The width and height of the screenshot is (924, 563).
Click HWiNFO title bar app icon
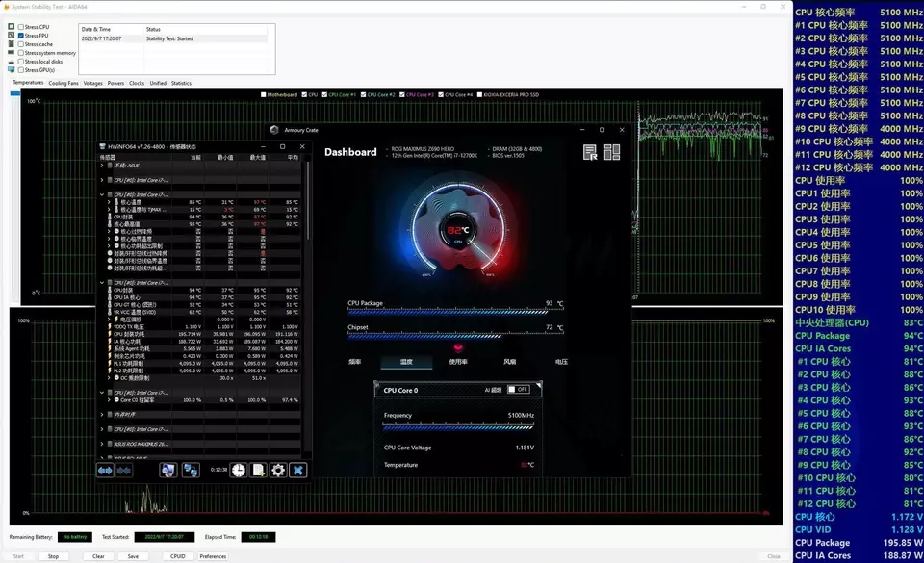(103, 146)
